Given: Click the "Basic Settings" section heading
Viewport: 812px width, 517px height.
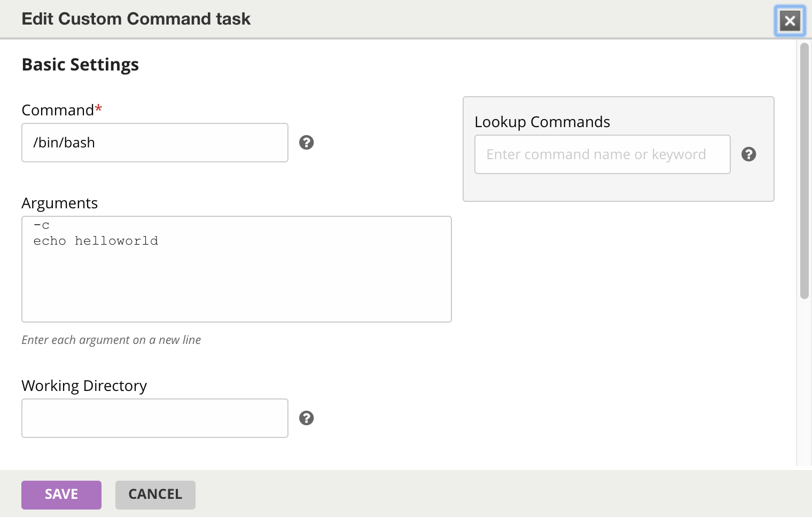Looking at the screenshot, I should pos(80,65).
